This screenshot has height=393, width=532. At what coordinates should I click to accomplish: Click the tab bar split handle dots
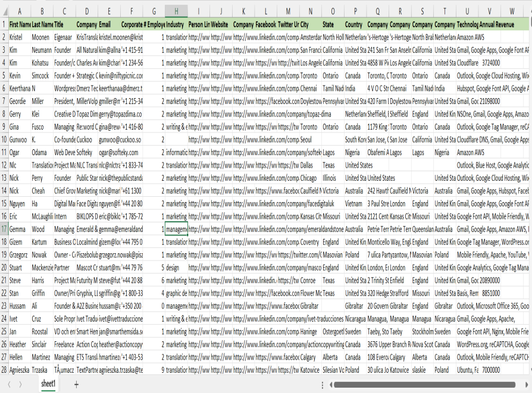323,385
